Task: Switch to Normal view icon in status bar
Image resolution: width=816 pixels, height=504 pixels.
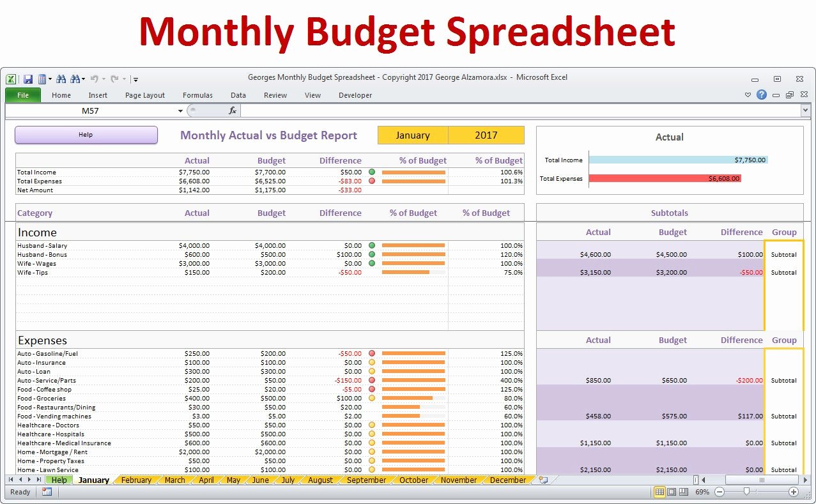Action: [659, 492]
